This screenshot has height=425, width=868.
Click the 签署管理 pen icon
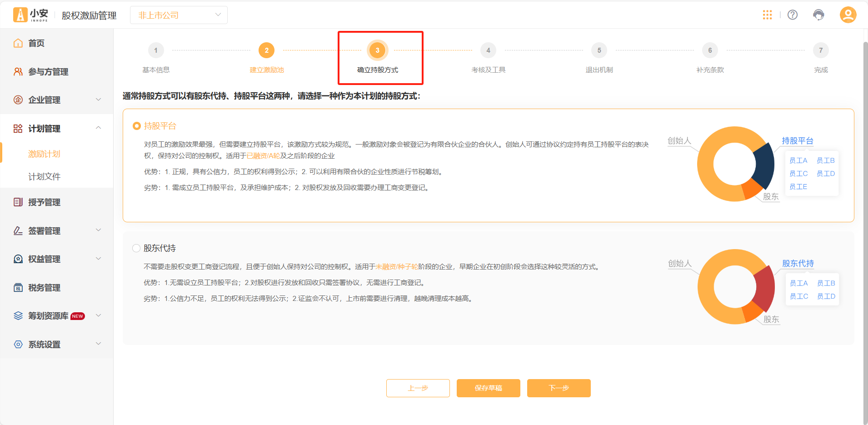pyautogui.click(x=18, y=231)
